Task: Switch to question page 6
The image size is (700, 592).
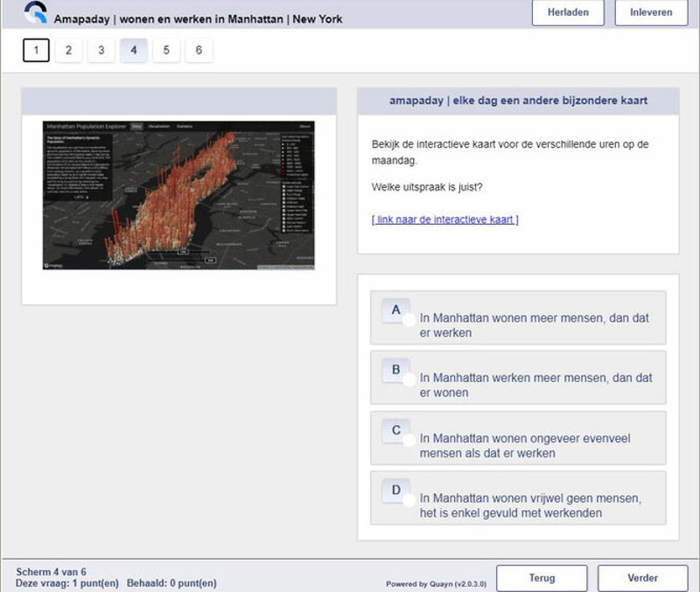Action: point(199,51)
